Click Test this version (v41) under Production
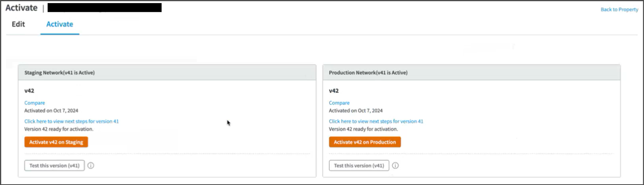 coord(359,166)
